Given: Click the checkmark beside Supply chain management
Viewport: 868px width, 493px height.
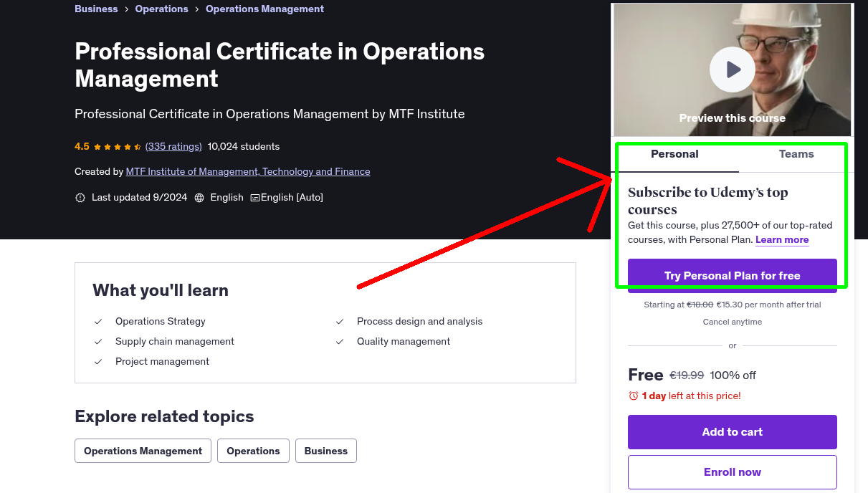Looking at the screenshot, I should pos(98,342).
